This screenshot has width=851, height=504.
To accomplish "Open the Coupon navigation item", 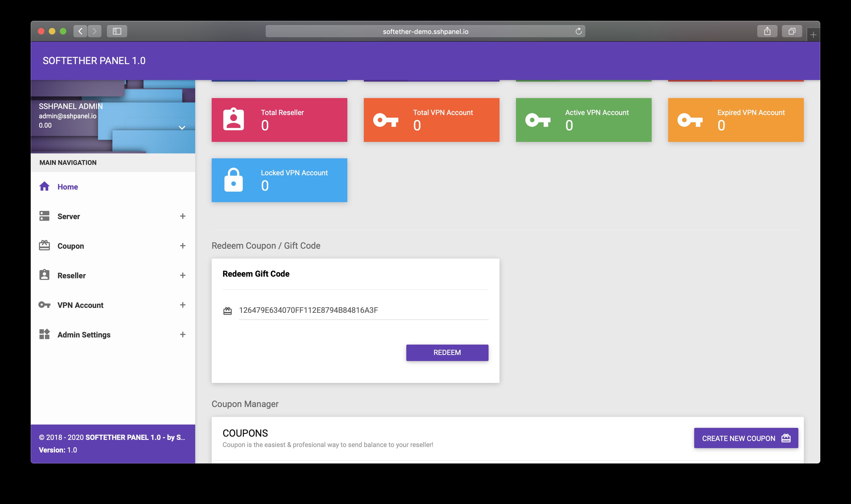I will point(113,245).
